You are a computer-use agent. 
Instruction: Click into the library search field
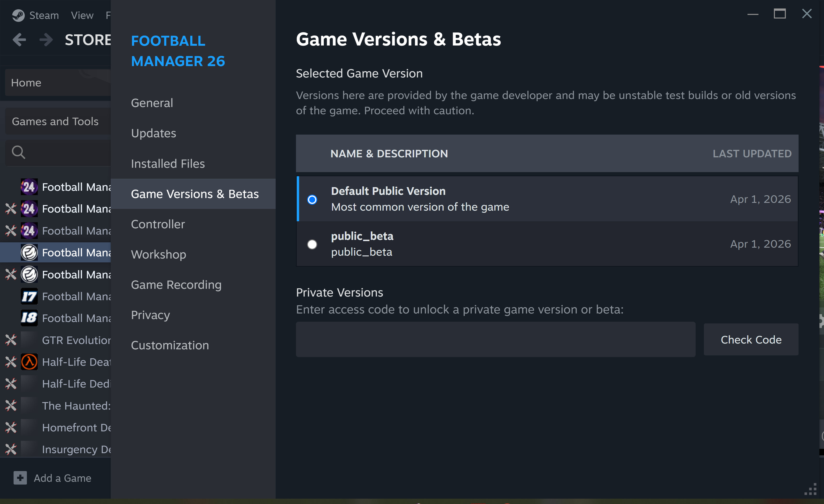tap(58, 153)
